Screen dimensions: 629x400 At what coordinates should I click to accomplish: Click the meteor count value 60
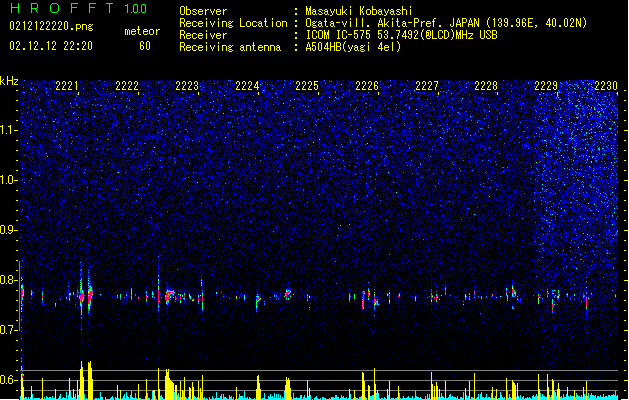(x=145, y=46)
